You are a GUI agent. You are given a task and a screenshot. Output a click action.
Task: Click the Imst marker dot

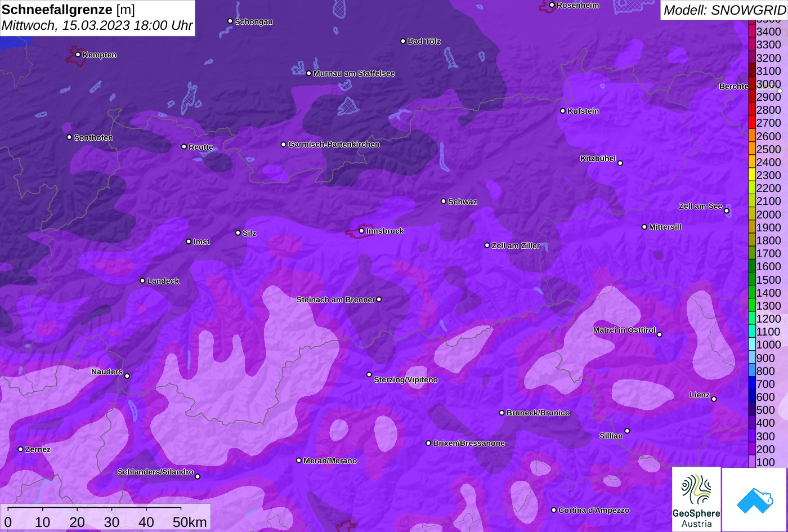click(x=189, y=242)
